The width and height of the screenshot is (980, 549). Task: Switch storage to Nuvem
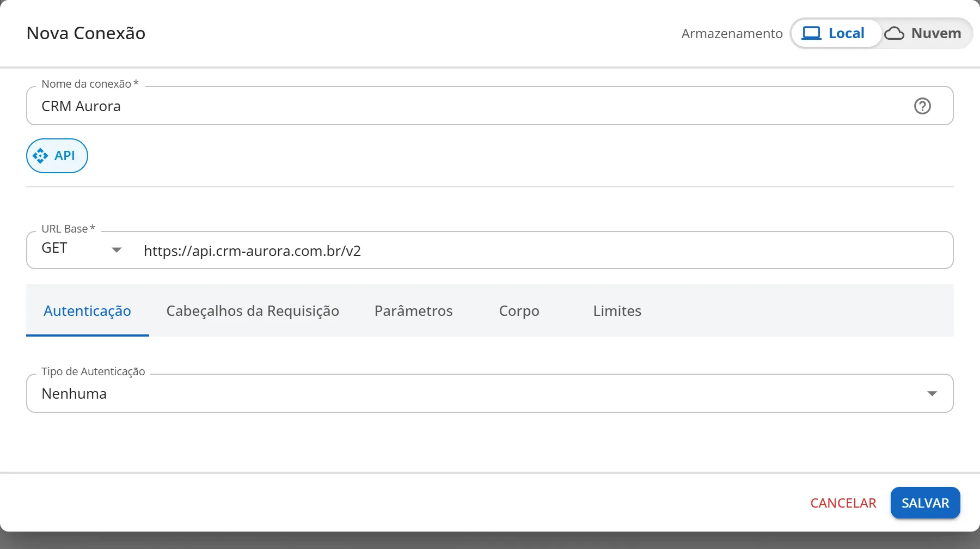[926, 33]
